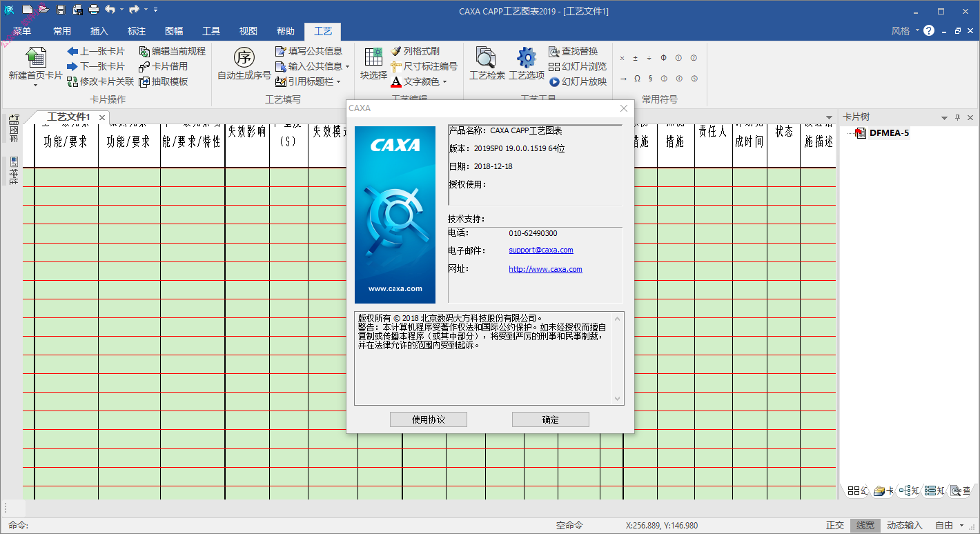
Task: Insert the circled ⑤ symbol
Action: [x=694, y=79]
